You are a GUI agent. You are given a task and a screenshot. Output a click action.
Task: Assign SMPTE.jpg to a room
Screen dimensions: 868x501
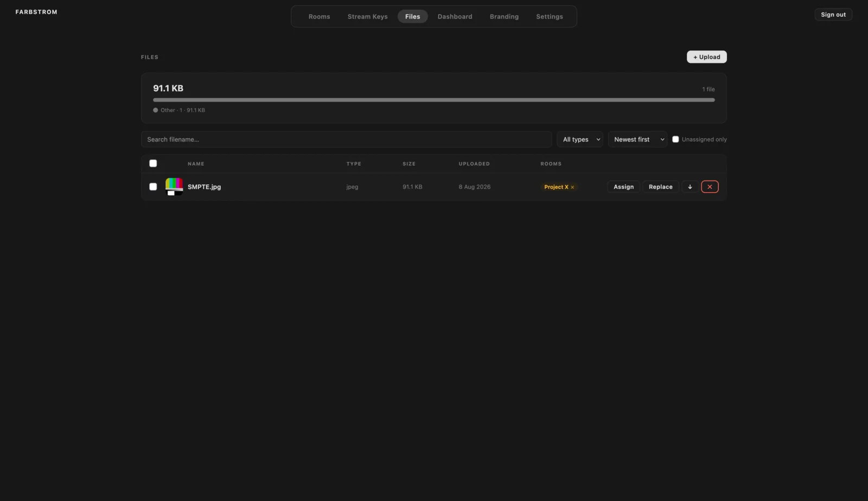623,187
